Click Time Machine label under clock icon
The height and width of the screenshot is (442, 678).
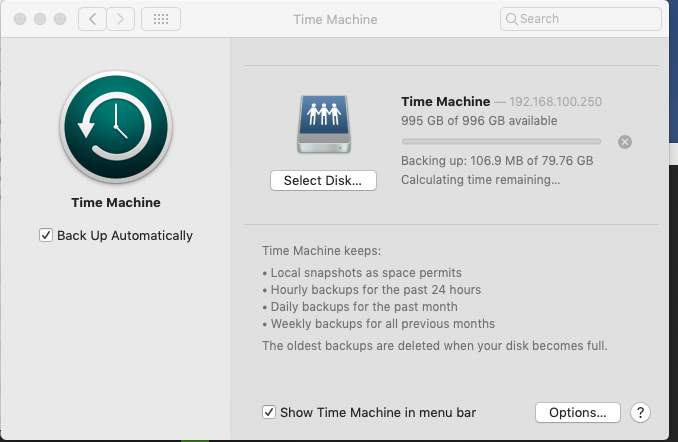(116, 202)
